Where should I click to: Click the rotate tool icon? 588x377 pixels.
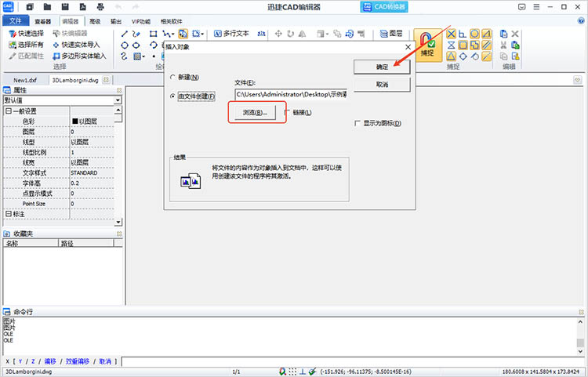[290, 34]
